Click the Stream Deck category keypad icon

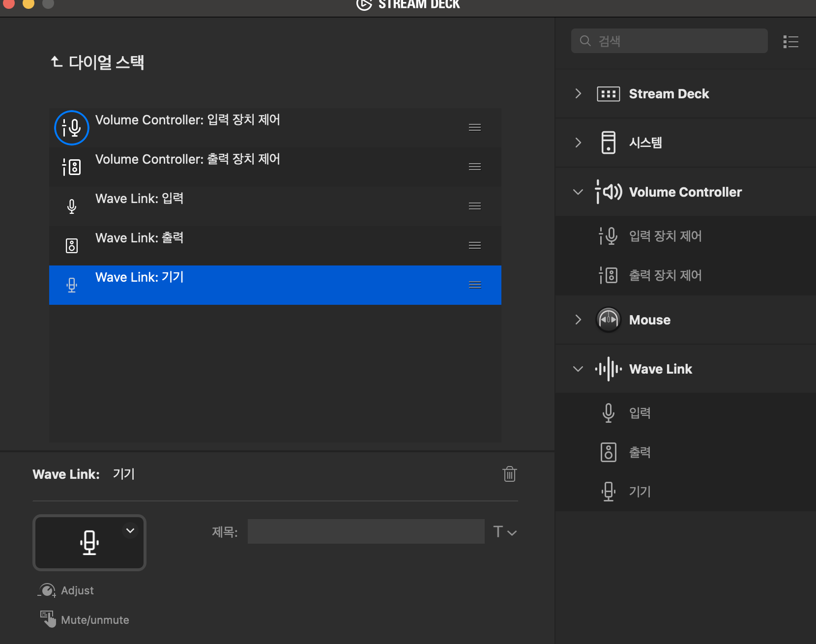pyautogui.click(x=609, y=94)
